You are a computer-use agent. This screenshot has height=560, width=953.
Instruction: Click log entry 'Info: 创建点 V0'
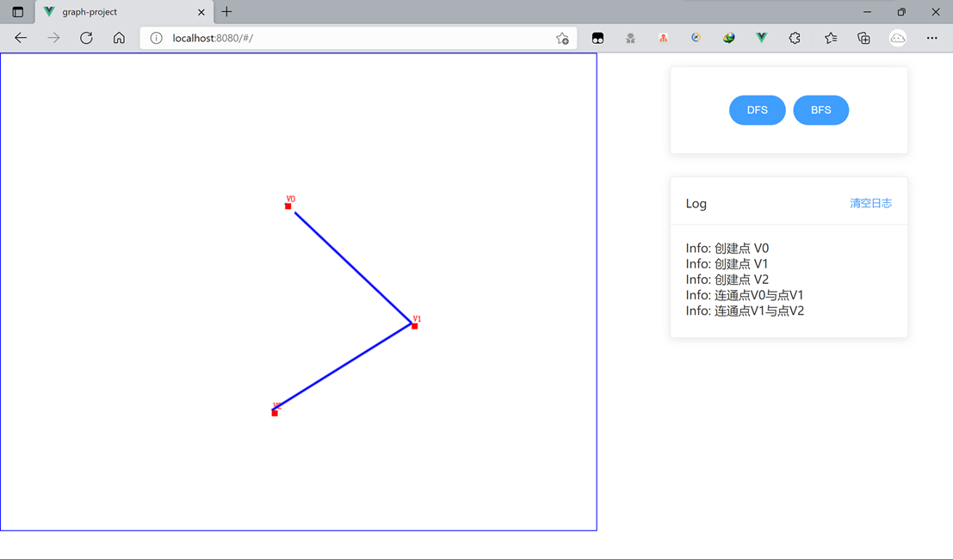click(727, 248)
